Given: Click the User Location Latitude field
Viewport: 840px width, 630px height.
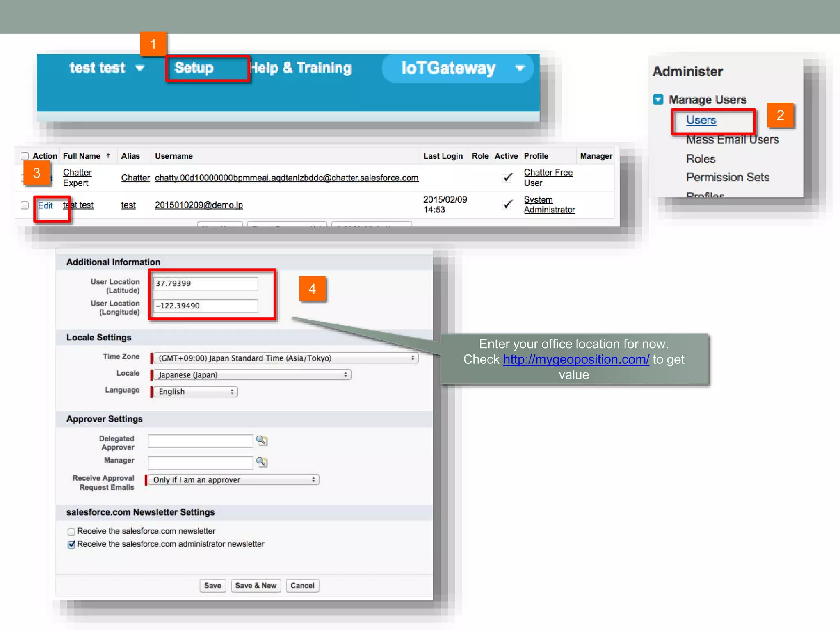Looking at the screenshot, I should pyautogui.click(x=205, y=284).
